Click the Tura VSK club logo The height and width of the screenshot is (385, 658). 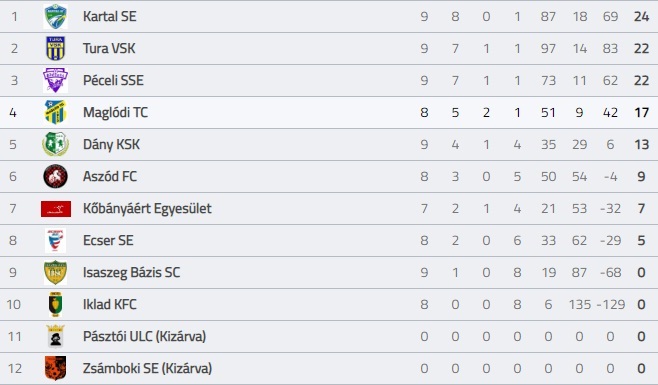[x=55, y=48]
